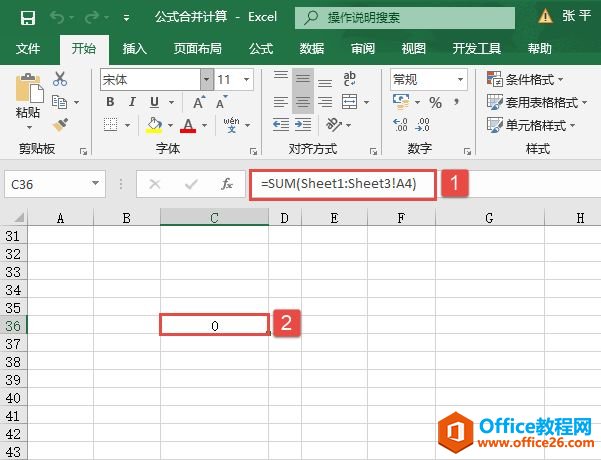Toggle Bold formatting
Screen dimensions: 601x460
(110, 102)
